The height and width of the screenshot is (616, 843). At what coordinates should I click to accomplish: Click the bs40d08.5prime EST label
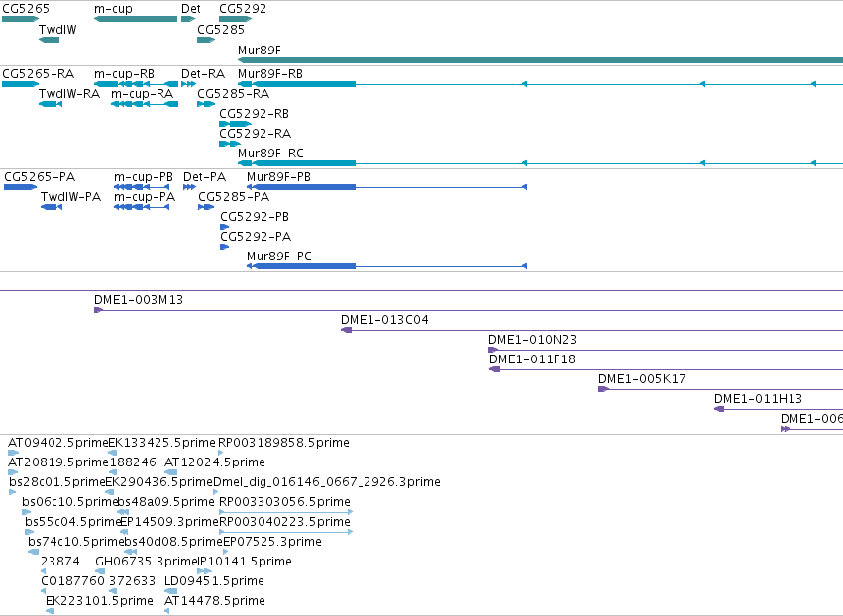click(173, 543)
